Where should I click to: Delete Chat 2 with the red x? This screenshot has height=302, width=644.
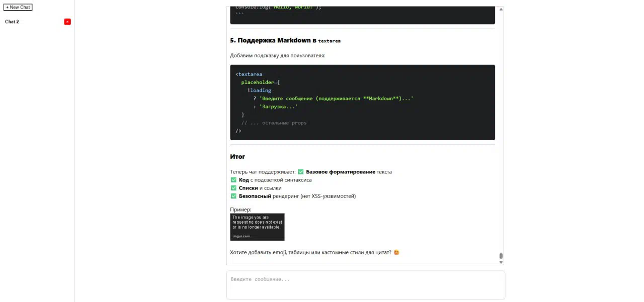pos(67,22)
